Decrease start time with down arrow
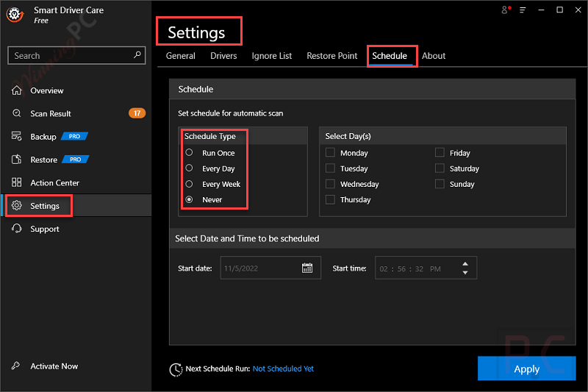The height and width of the screenshot is (392, 588). coord(465,273)
